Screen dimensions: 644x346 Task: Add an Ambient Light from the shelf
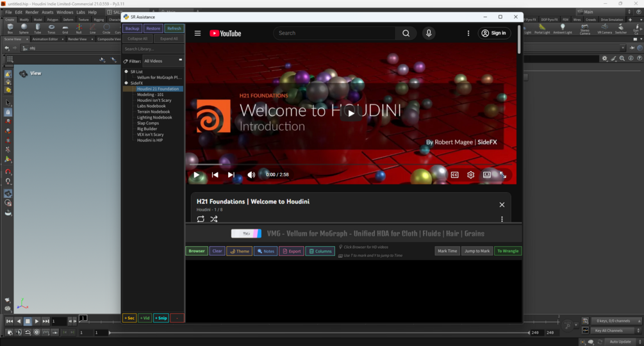pos(563,29)
